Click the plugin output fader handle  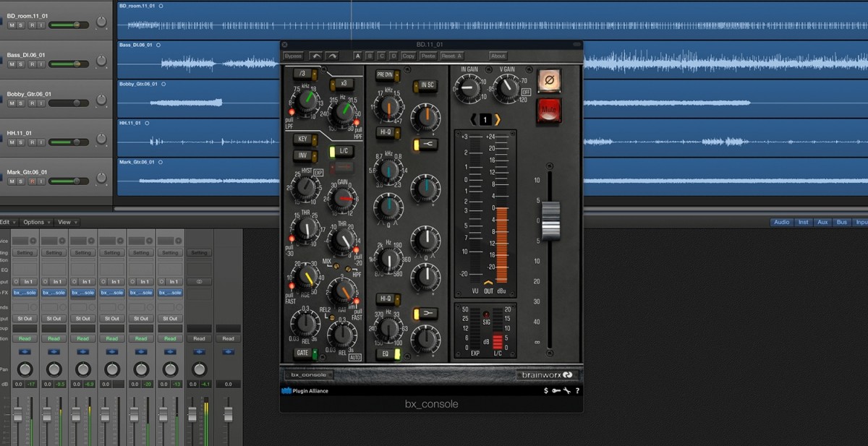(x=551, y=220)
